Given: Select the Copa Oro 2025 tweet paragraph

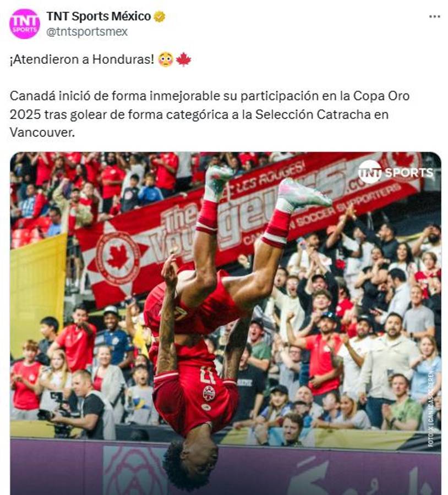Looking at the screenshot, I should click(210, 114).
